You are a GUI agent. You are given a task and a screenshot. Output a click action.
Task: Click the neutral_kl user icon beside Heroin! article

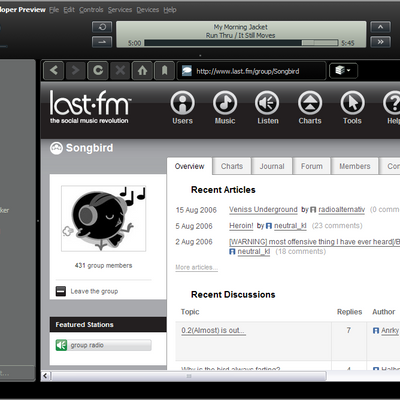tap(269, 226)
